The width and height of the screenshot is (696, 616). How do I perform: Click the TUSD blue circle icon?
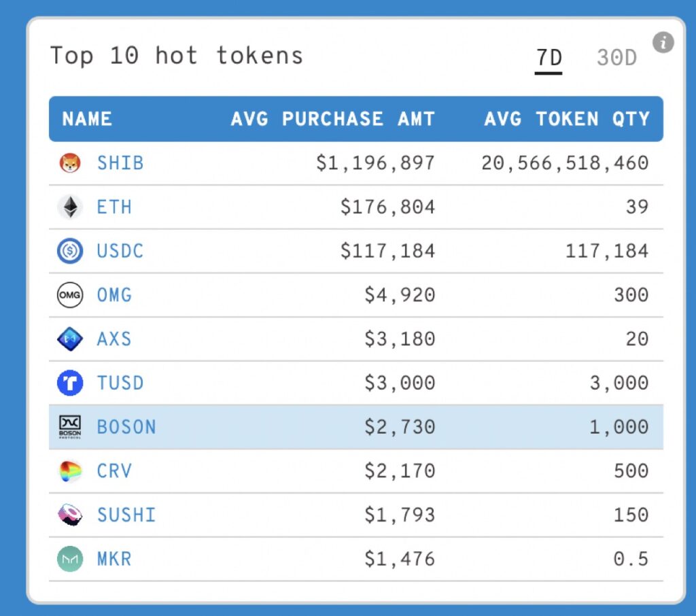[x=70, y=383]
